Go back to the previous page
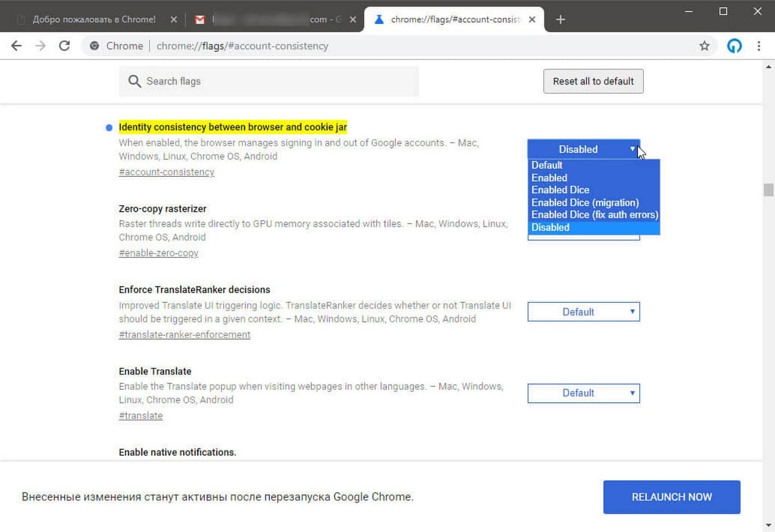 tap(16, 46)
